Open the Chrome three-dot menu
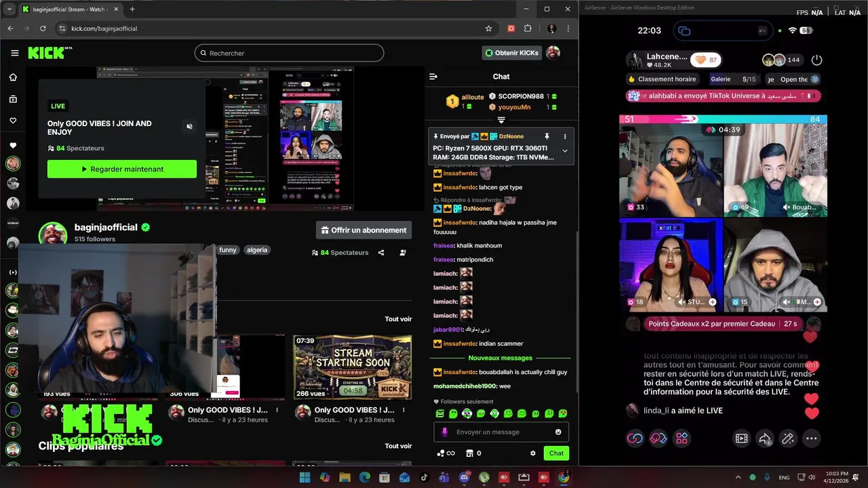Image resolution: width=868 pixels, height=488 pixels. (x=568, y=28)
